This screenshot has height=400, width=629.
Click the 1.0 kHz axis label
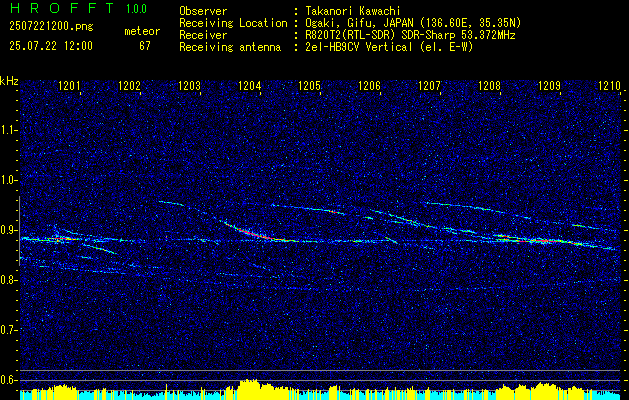7,181
